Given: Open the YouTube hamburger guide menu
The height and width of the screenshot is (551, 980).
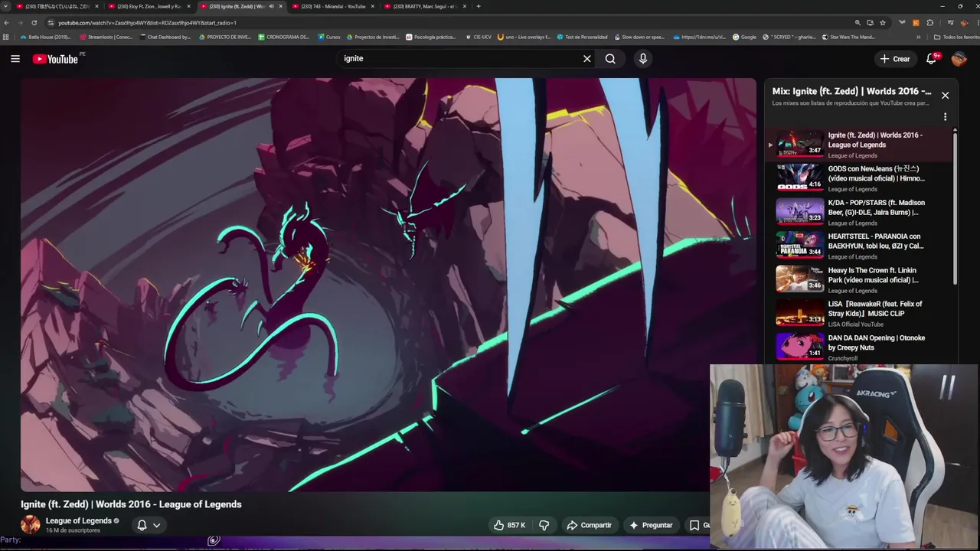Looking at the screenshot, I should click(x=15, y=58).
